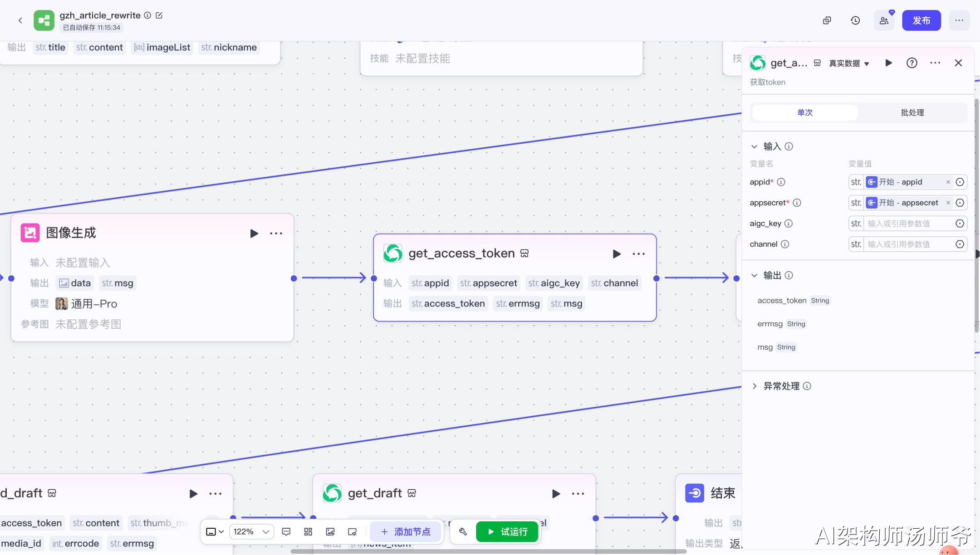The width and height of the screenshot is (980, 555).
Task: Open the collaborators icon in header
Action: [x=884, y=20]
